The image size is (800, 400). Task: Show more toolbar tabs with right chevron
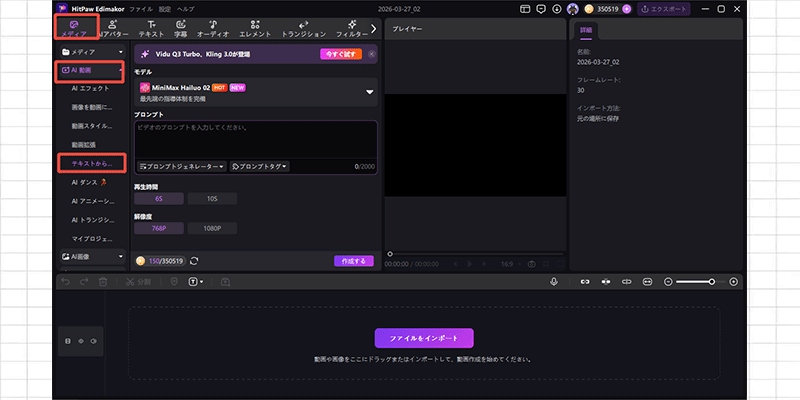click(x=373, y=29)
